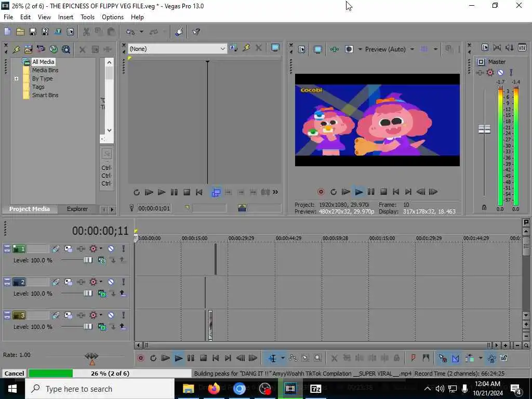Open Track Motion for track 1
Screen dimensions: 532x399
pos(68,249)
